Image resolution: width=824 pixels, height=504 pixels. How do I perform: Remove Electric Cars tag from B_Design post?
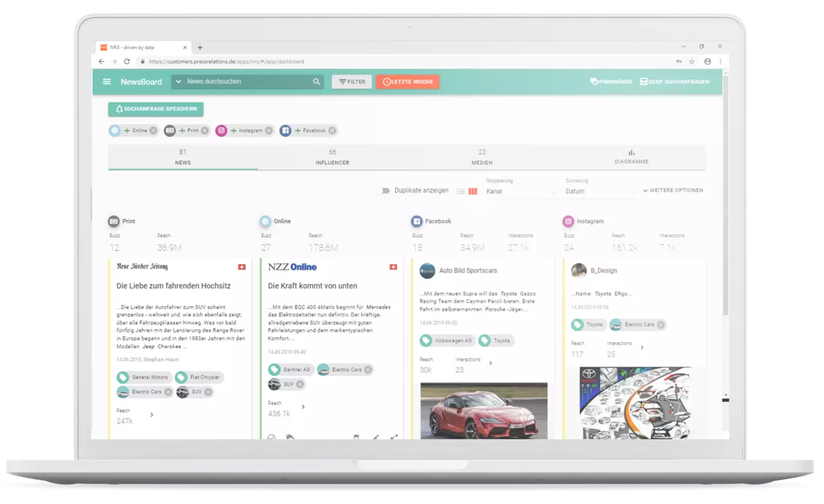(x=661, y=325)
